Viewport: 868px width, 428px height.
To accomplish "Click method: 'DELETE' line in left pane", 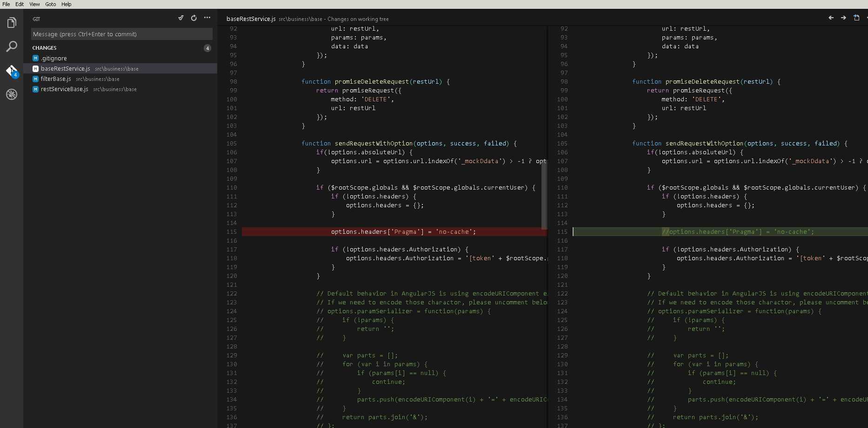I will click(362, 99).
